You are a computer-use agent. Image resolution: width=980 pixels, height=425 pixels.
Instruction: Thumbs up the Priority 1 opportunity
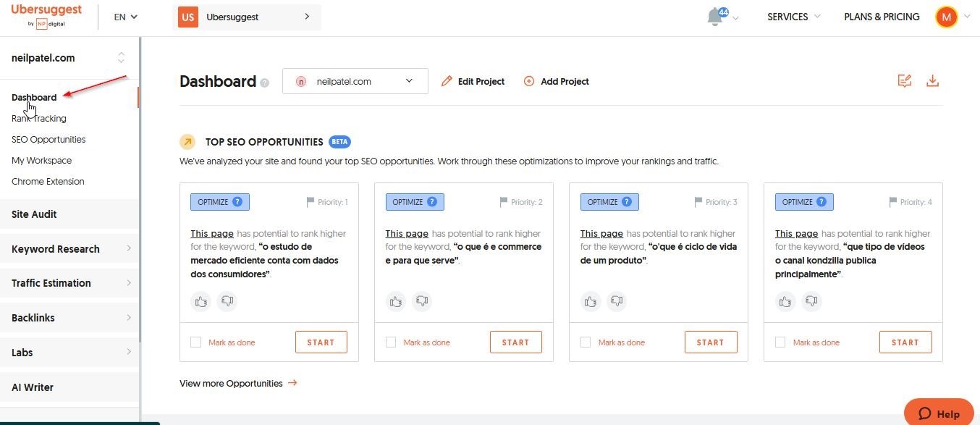(200, 301)
